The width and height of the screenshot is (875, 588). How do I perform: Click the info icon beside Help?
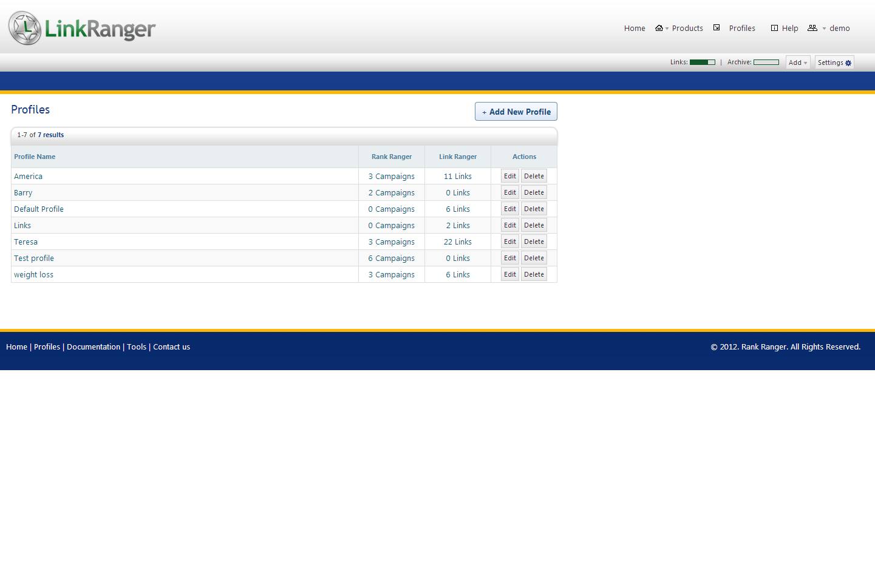[774, 28]
